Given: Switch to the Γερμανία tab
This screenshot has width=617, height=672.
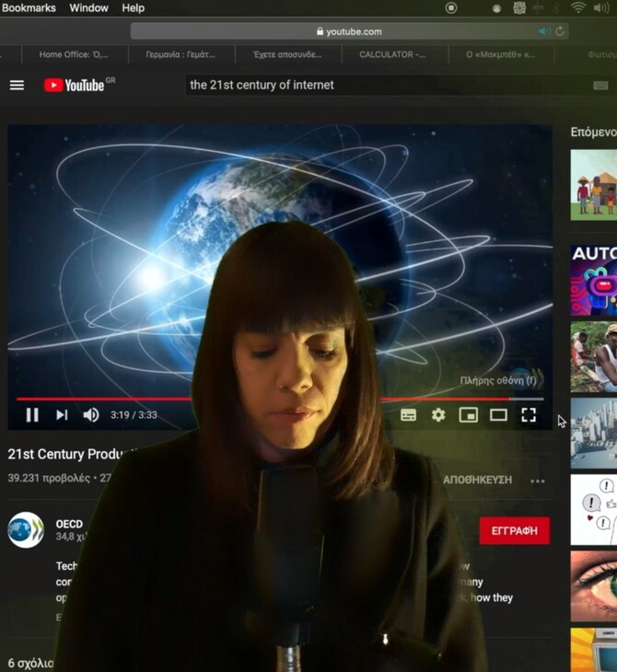Looking at the screenshot, I should point(180,54).
